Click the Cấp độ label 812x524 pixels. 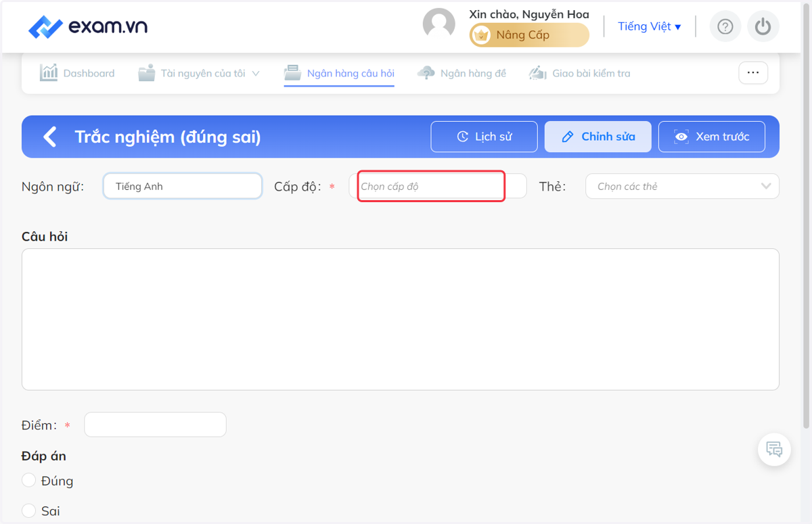point(298,187)
